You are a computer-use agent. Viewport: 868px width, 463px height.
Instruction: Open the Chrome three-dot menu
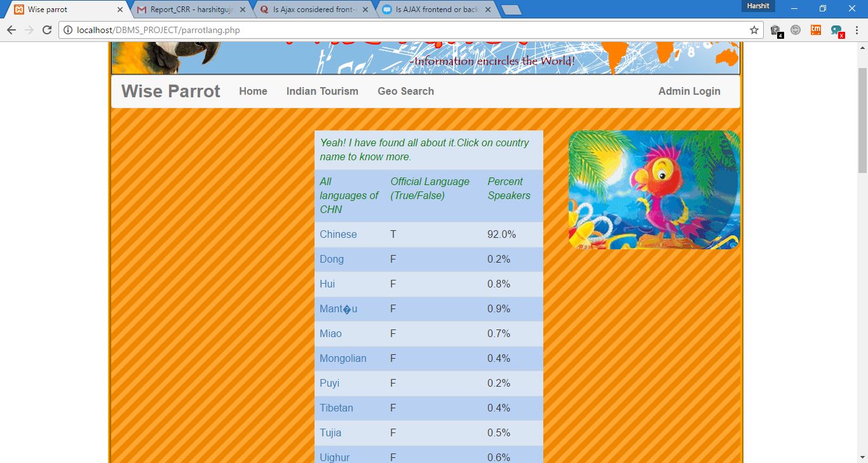coord(857,30)
